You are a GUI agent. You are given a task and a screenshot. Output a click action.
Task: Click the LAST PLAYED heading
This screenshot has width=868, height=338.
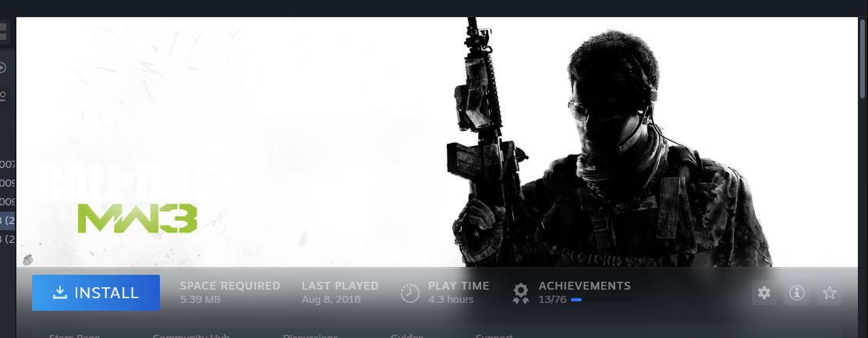coord(340,286)
